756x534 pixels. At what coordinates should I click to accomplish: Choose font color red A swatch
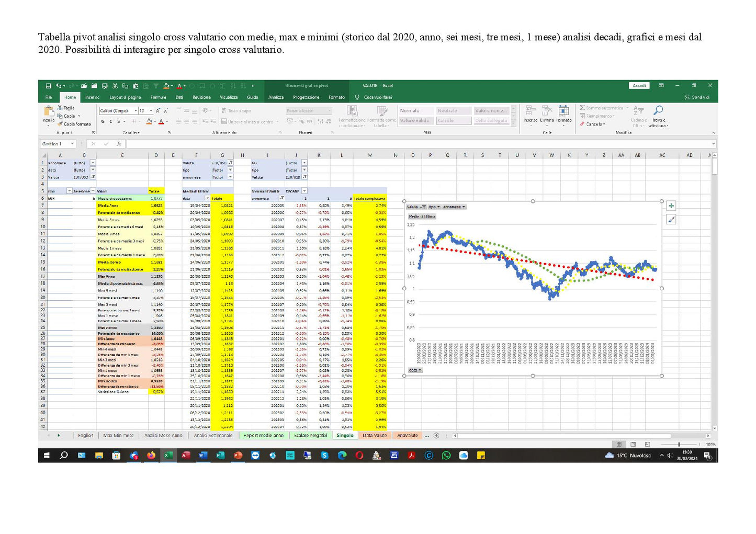161,121
